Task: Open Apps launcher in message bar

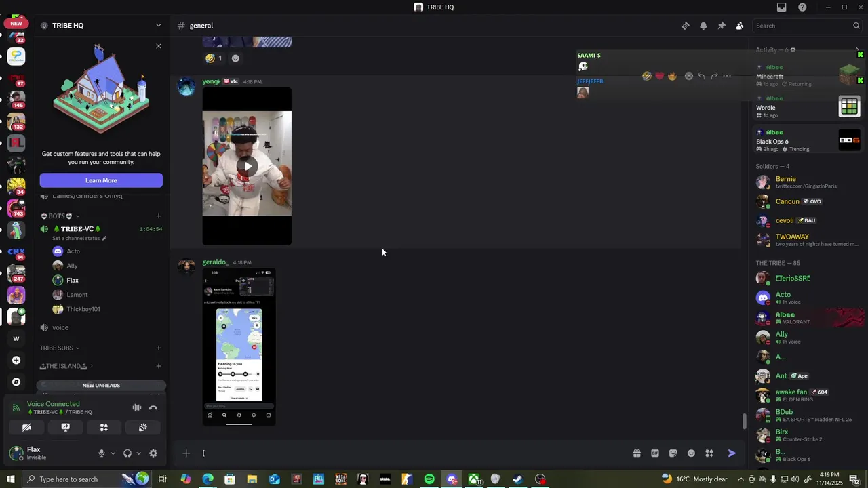Action: coord(709,453)
